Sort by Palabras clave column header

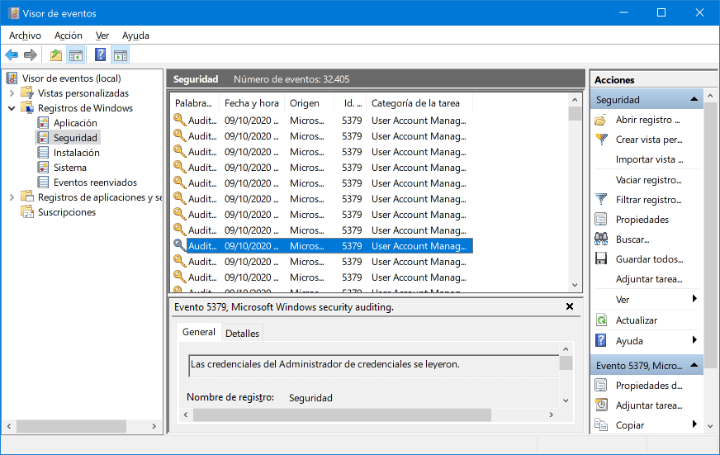[195, 103]
